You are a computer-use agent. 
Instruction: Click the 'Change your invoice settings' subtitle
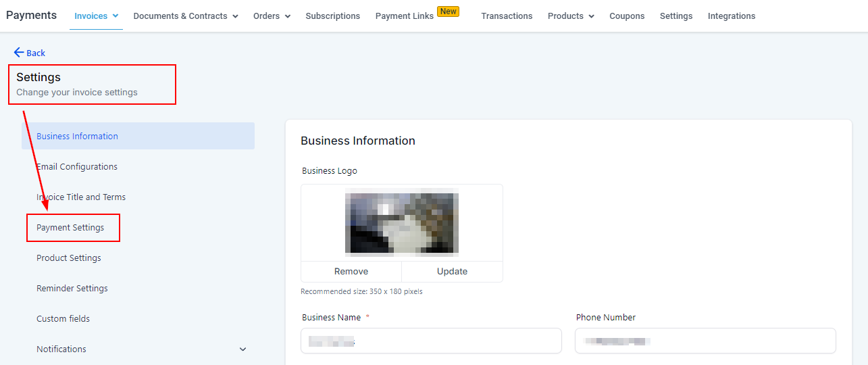[x=77, y=92]
